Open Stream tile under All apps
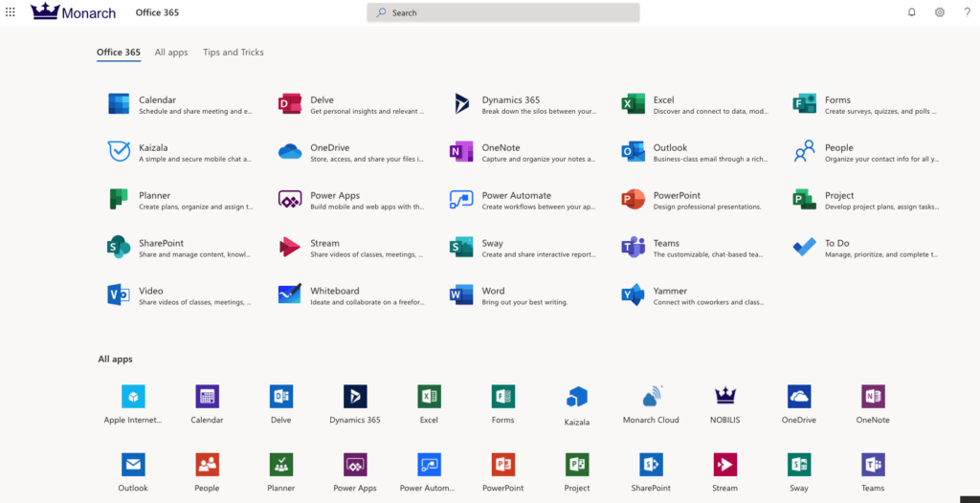This screenshot has width=980, height=503. (725, 472)
